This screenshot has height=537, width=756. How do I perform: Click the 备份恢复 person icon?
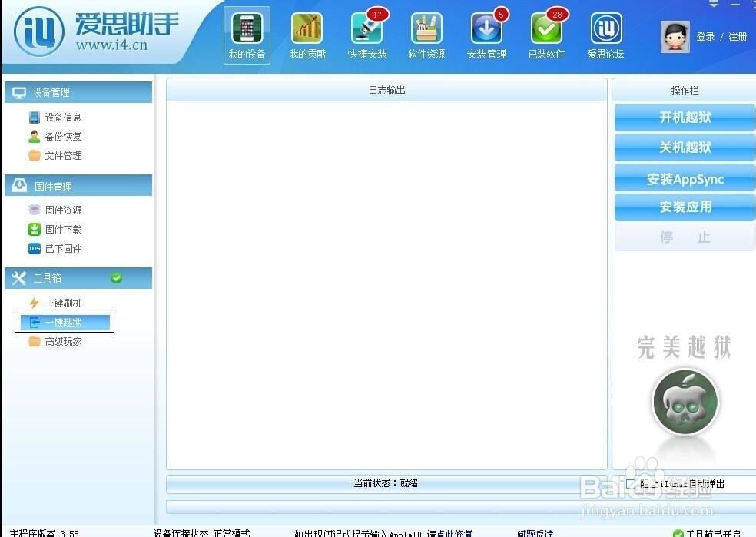click(35, 137)
